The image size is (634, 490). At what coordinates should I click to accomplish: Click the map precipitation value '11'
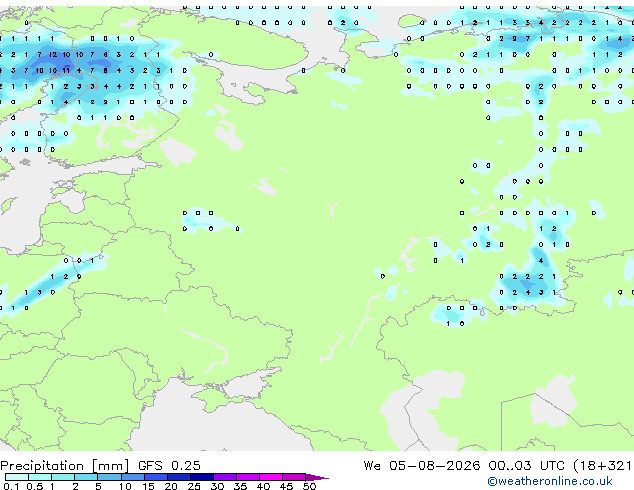tap(66, 70)
